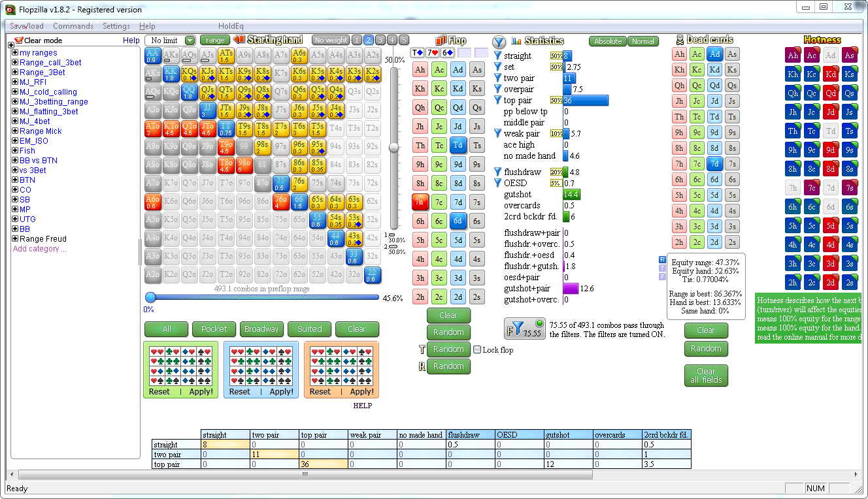Click the 9h card in the Hotness grid
This screenshot has width=868, height=499.
coord(793,150)
